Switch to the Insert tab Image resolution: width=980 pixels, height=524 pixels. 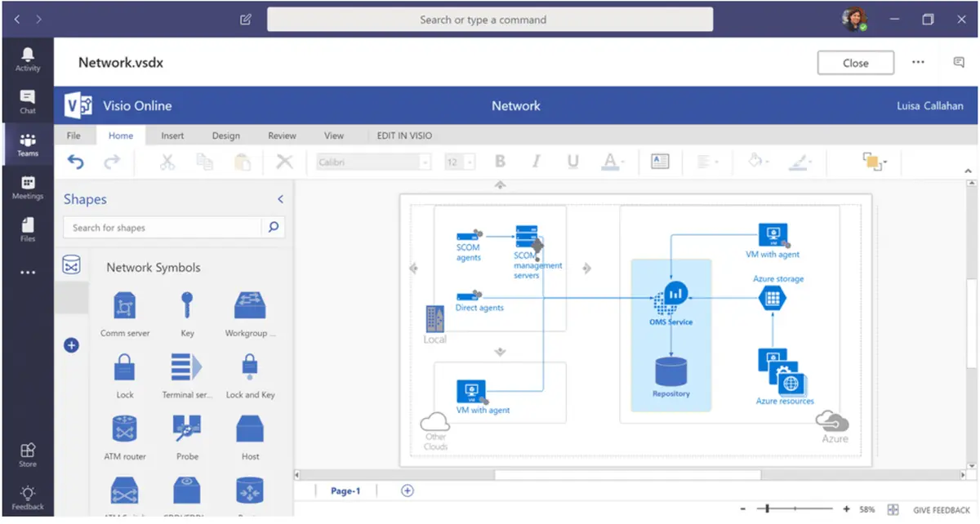(172, 135)
